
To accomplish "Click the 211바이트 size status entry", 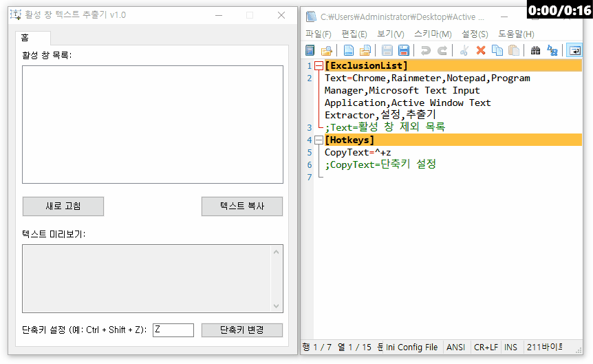I will pyautogui.click(x=545, y=347).
